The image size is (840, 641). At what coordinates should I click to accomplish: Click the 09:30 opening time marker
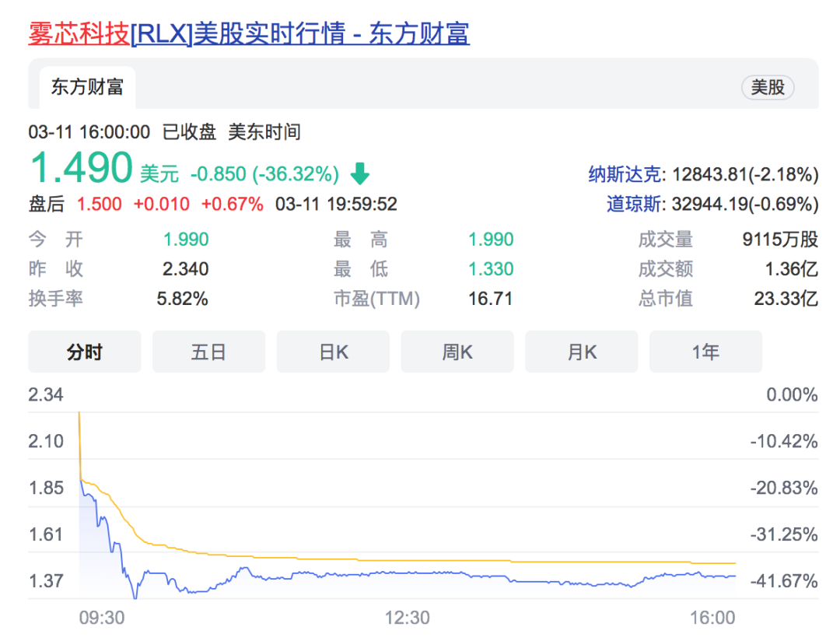coord(101,618)
